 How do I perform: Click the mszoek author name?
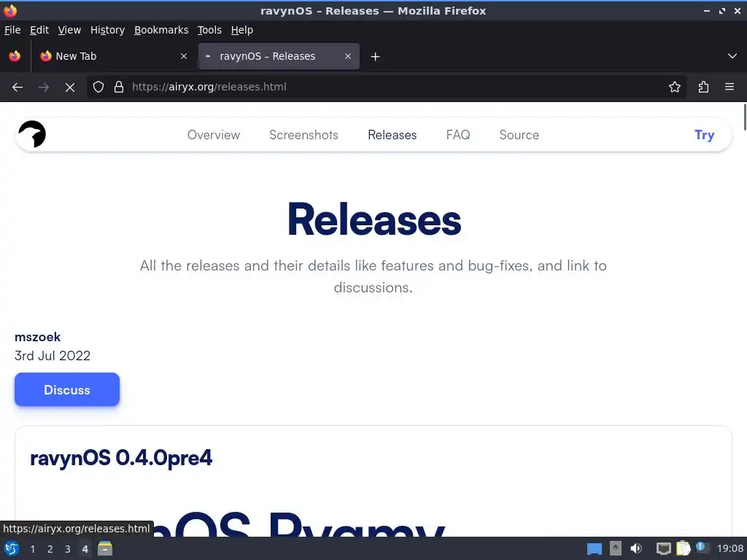click(38, 337)
